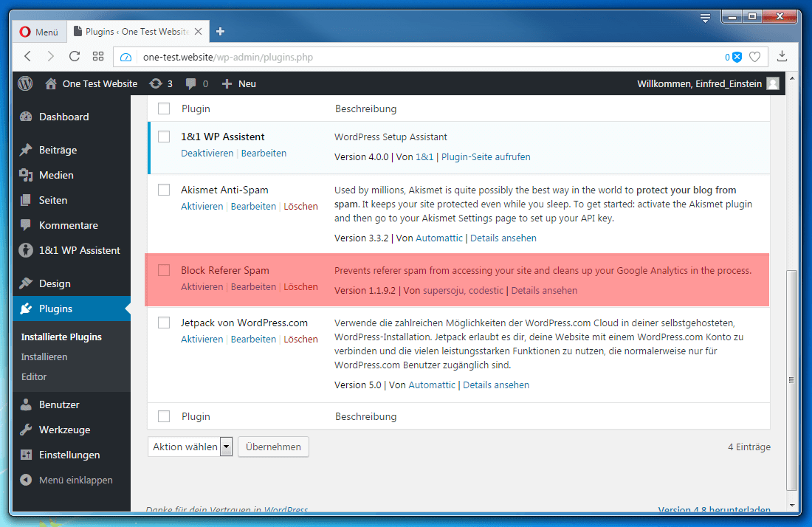The image size is (812, 527).
Task: Toggle select-all checkbox in bottom footer
Action: (164, 416)
